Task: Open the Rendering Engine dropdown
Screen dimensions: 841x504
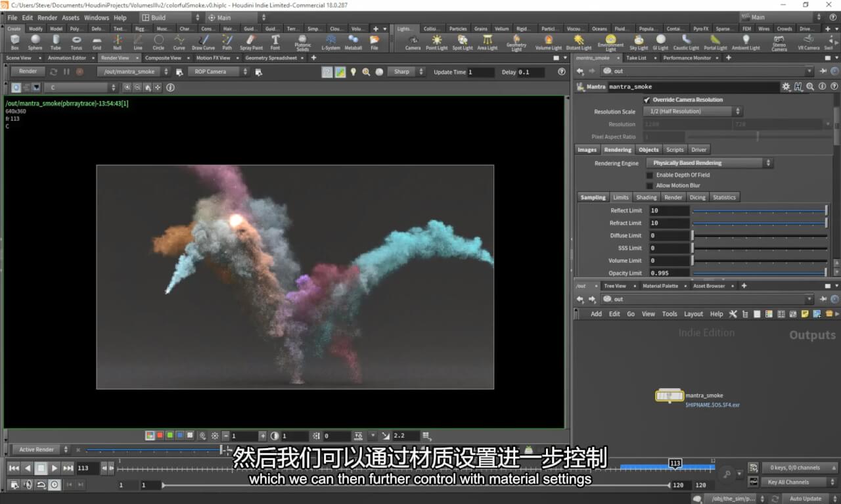Action: 710,163
